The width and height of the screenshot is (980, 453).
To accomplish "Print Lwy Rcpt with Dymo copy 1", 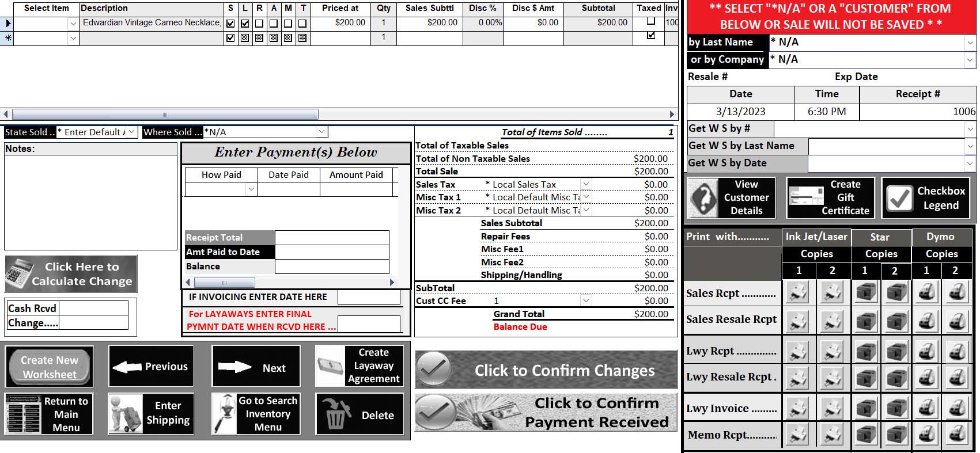I will coord(926,351).
